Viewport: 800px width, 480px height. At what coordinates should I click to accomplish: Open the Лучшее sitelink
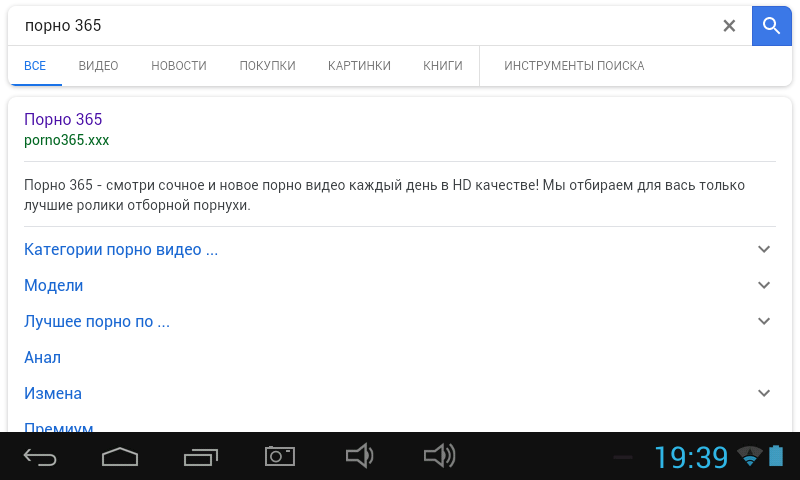tap(97, 321)
